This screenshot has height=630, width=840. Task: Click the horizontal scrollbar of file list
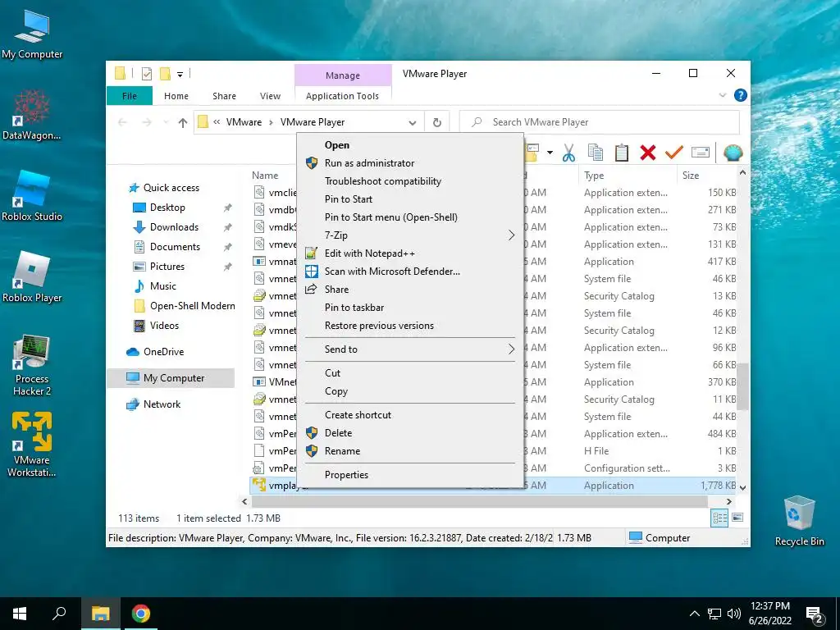479,502
